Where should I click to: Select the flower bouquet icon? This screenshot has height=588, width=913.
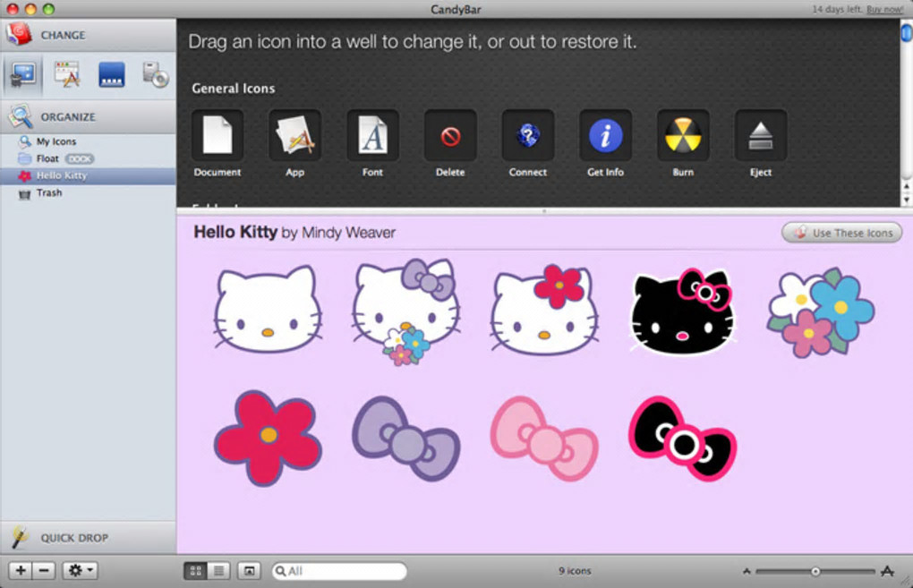pyautogui.click(x=821, y=312)
